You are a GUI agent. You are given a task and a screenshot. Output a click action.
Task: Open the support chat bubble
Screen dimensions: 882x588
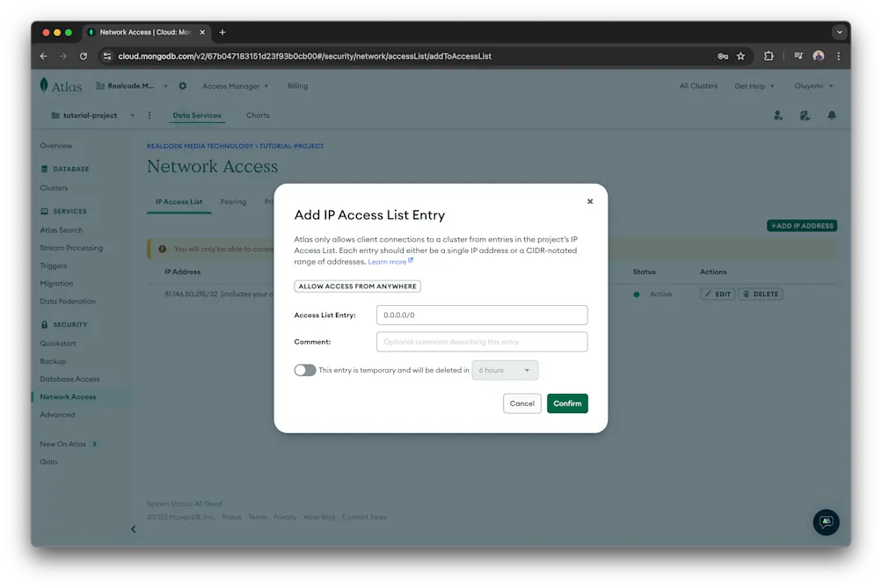825,522
